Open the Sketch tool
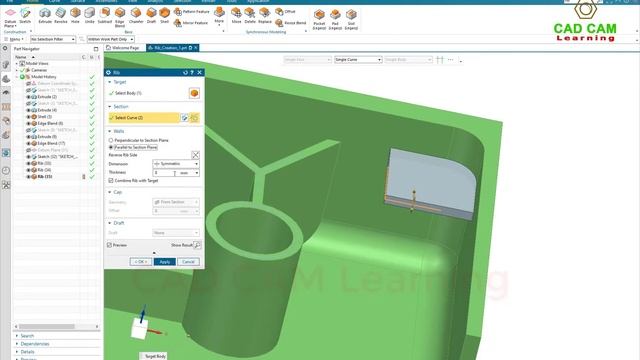Image resolution: width=640 pixels, height=360 pixels. pos(25,16)
